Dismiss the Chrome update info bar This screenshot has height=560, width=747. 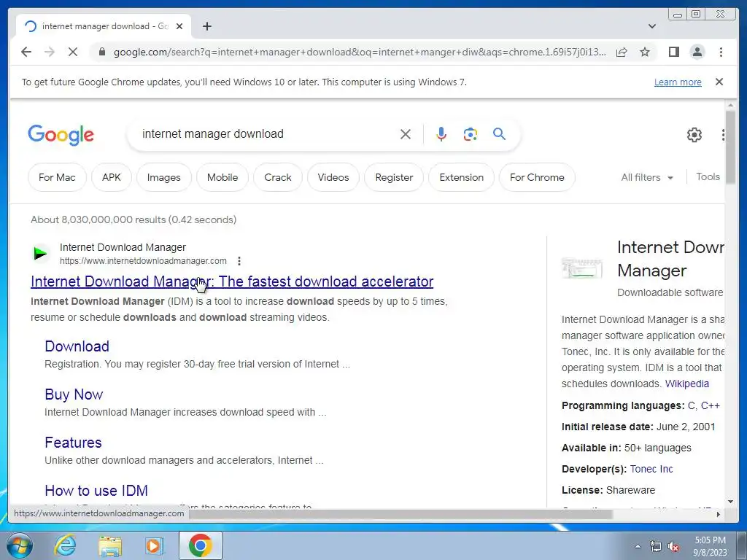point(719,82)
